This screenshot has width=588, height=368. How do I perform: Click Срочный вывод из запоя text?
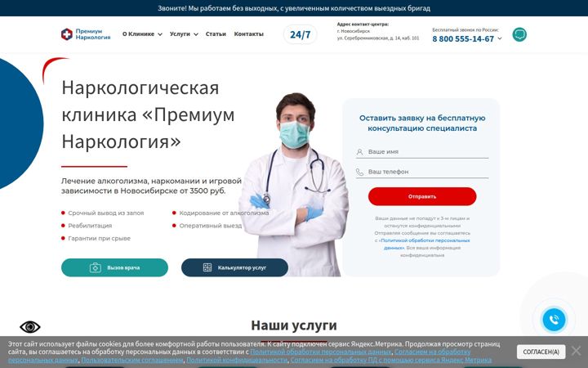pyautogui.click(x=105, y=213)
